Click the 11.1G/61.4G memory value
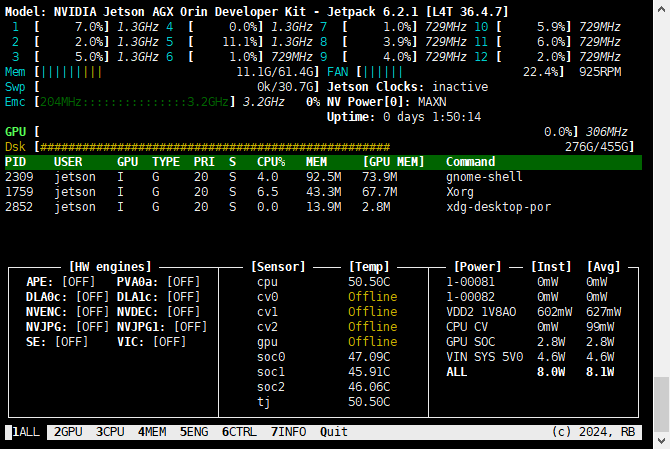670x449 pixels. [x=274, y=72]
